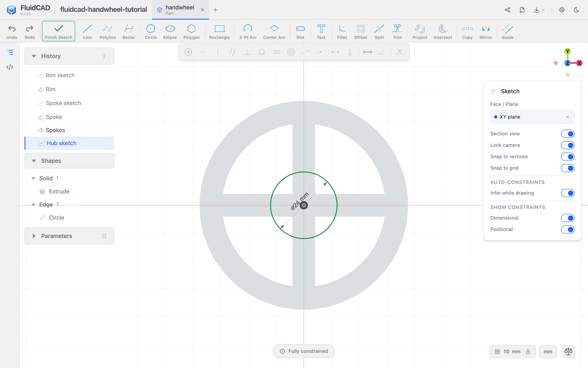Screen dimensions: 588x368
Task: Select the Center Arc tool
Action: click(x=274, y=31)
